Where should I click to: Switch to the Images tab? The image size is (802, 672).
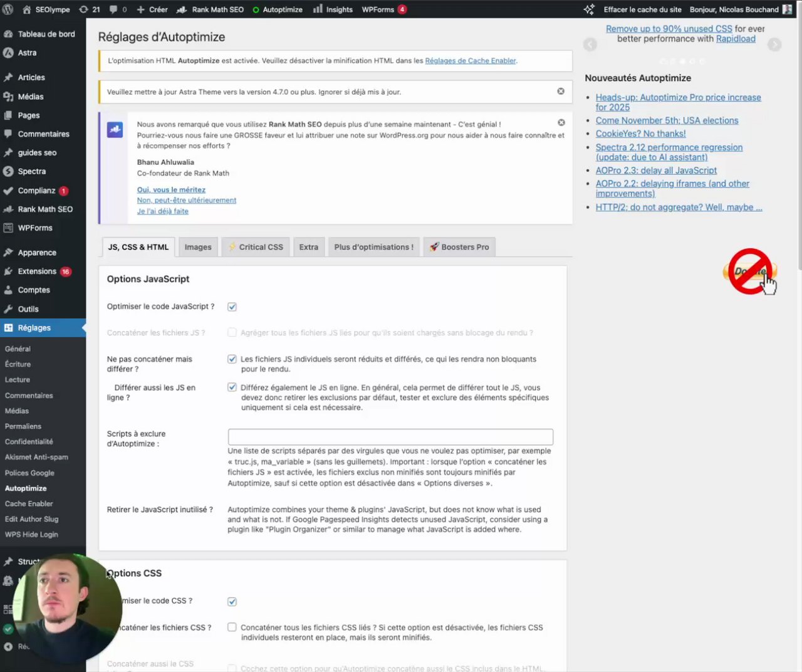point(198,247)
